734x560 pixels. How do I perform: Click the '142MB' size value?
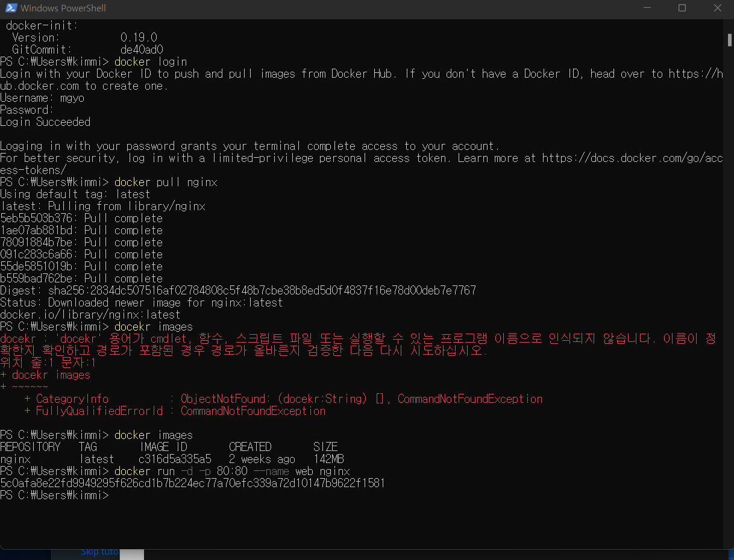coord(328,459)
